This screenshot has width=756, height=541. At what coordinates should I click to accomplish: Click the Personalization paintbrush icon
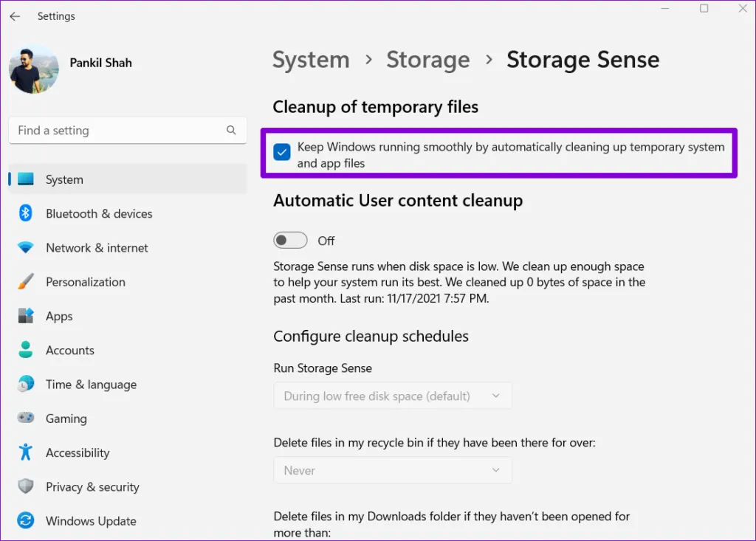coord(26,282)
